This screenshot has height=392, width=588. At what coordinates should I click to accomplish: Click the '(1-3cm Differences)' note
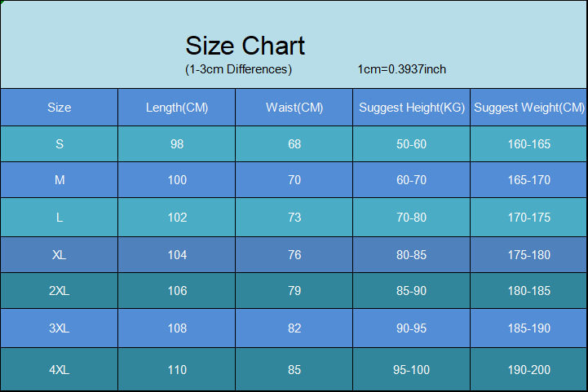(238, 69)
